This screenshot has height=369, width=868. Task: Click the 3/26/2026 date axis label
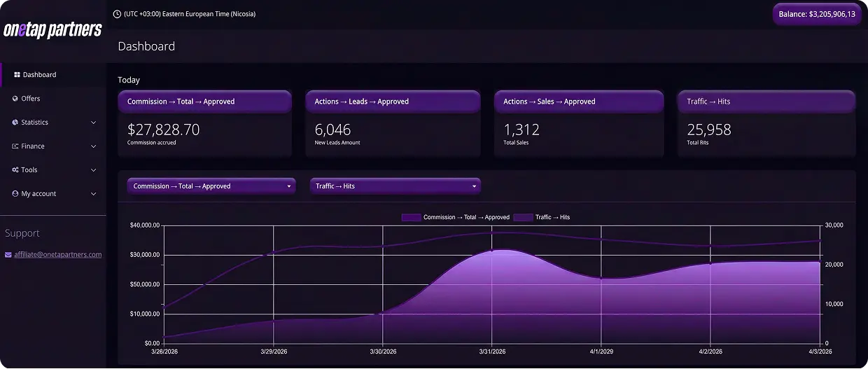164,351
